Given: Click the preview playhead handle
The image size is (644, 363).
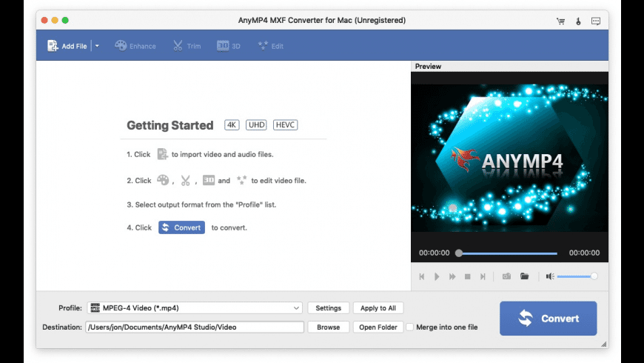Looking at the screenshot, I should pos(459,253).
